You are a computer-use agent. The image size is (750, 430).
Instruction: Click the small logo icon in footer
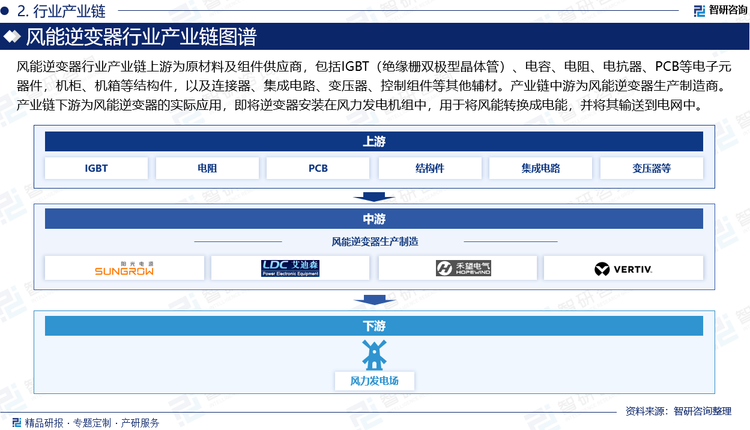17,422
